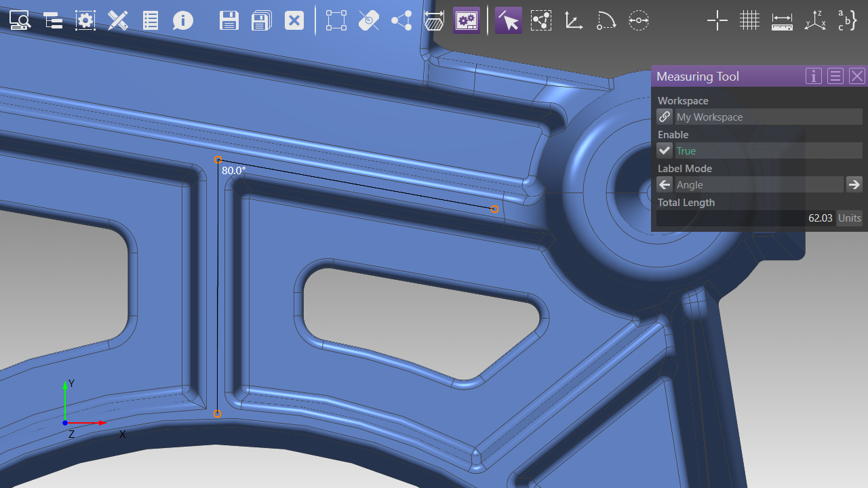Viewport: 868px width, 488px height.
Task: Click the pencil and ruler design icon
Action: 118,20
